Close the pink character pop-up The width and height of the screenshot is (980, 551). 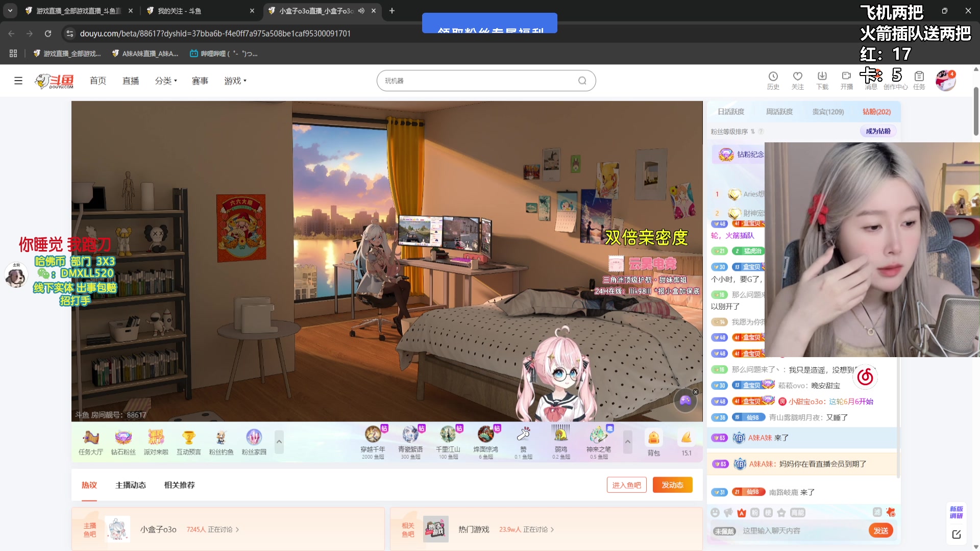point(695,392)
